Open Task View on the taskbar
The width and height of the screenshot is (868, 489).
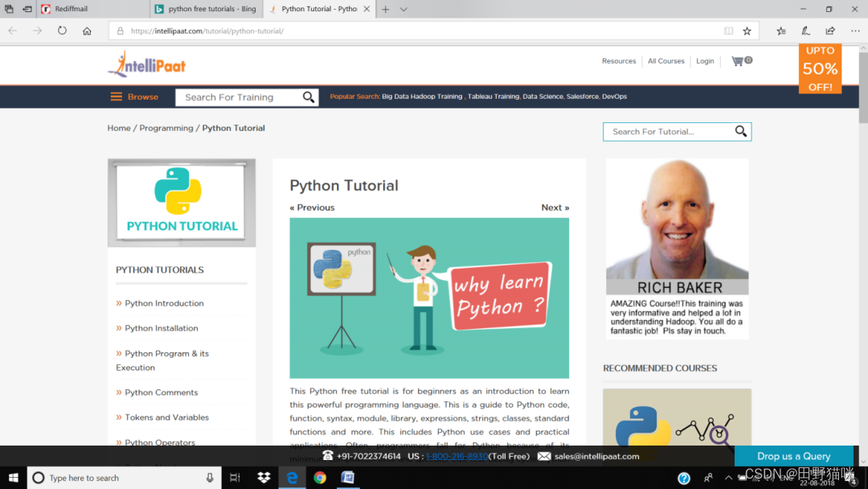(x=235, y=478)
